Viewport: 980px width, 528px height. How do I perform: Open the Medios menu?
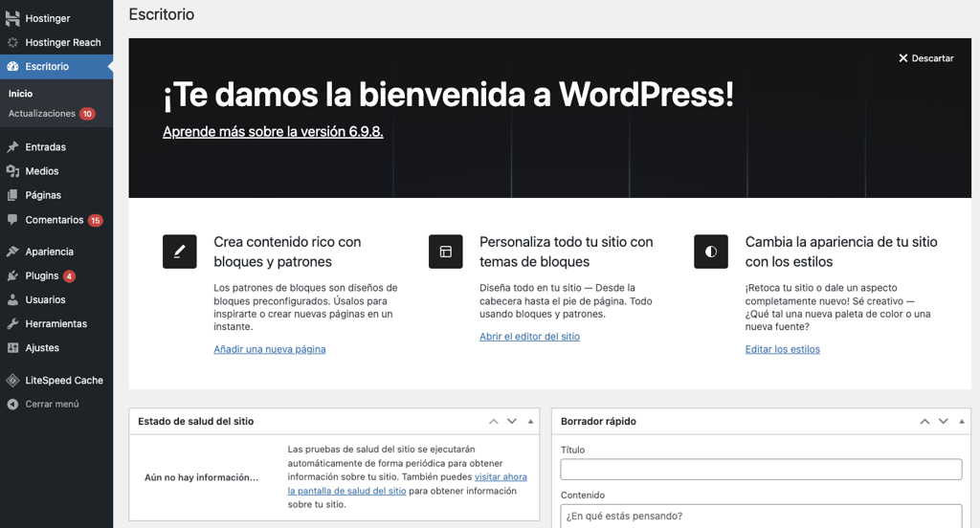[x=56, y=171]
